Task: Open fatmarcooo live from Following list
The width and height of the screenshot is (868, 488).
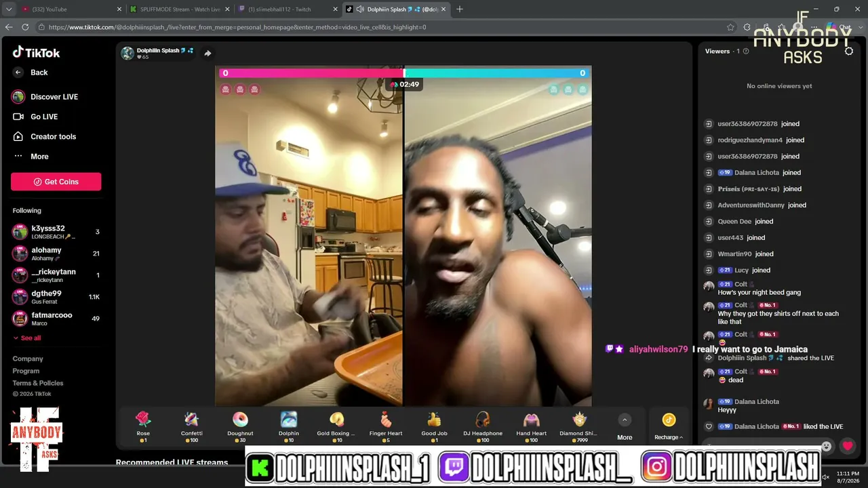Action: pos(56,319)
